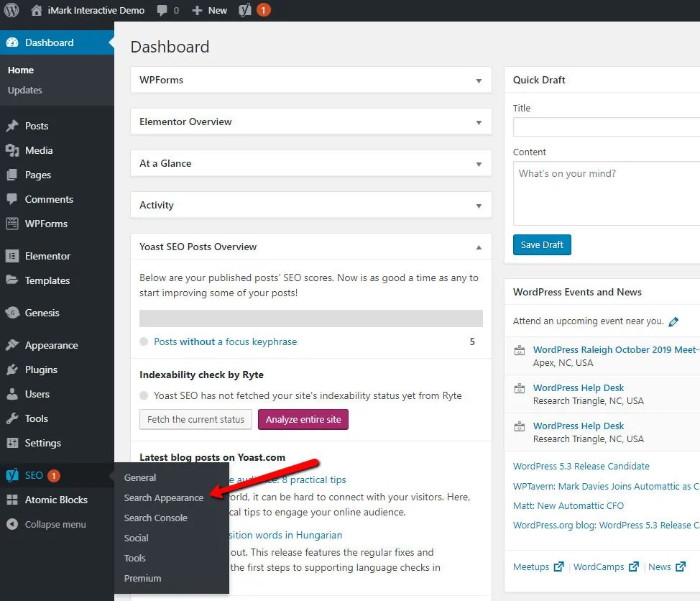This screenshot has width=700, height=601.
Task: Click the Save Draft button
Action: pos(541,244)
